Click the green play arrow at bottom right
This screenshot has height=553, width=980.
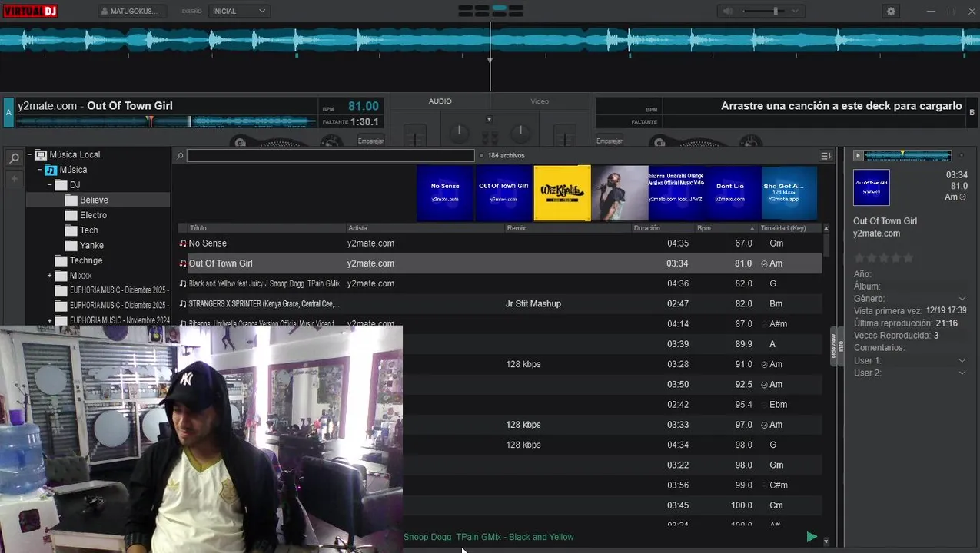(x=812, y=537)
